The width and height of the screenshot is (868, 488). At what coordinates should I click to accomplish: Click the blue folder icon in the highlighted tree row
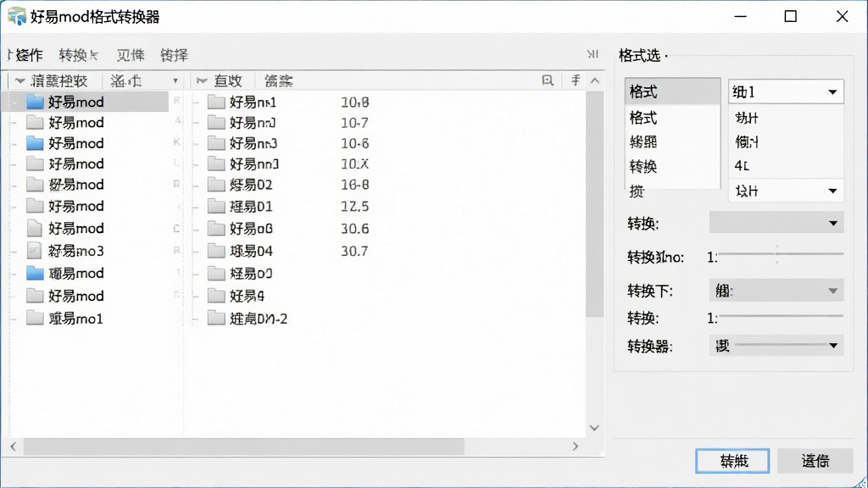coord(35,102)
